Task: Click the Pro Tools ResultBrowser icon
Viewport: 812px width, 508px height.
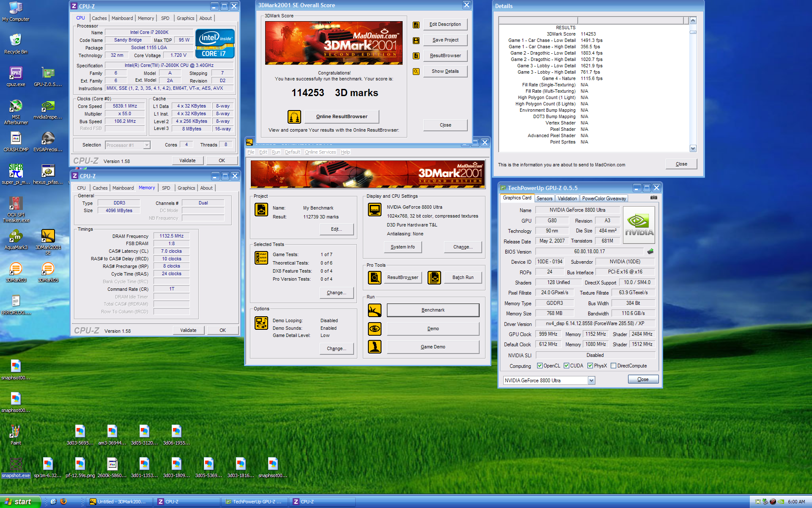Action: [375, 278]
